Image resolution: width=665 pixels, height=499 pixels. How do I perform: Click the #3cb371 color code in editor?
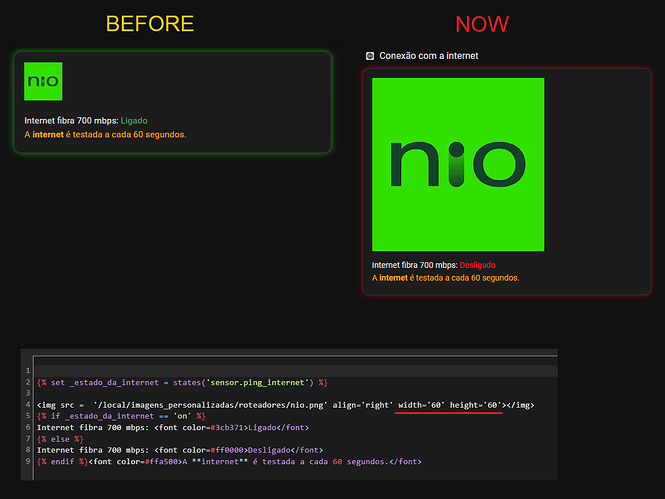pos(227,428)
